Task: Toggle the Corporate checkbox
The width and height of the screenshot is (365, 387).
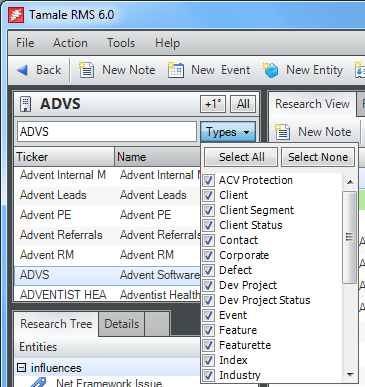Action: (208, 255)
